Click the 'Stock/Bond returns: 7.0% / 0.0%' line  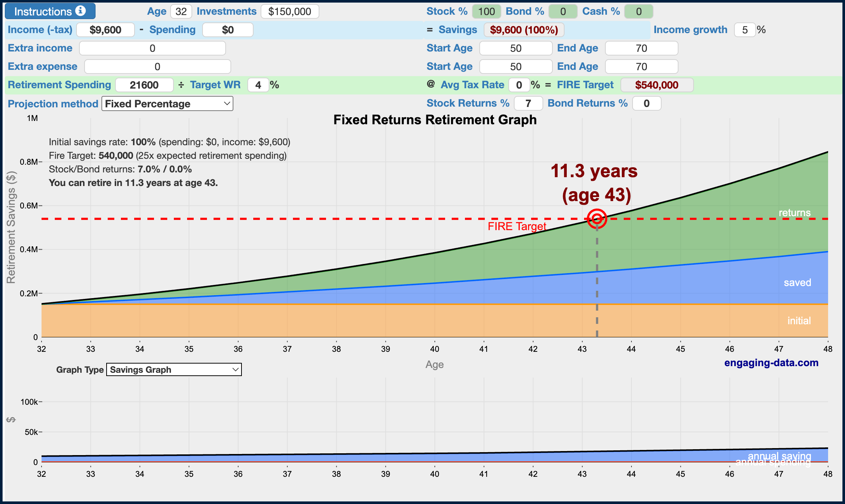point(120,169)
